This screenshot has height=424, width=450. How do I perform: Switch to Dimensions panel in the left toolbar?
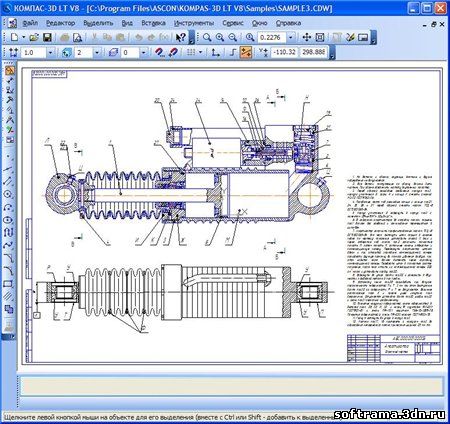coord(10,80)
